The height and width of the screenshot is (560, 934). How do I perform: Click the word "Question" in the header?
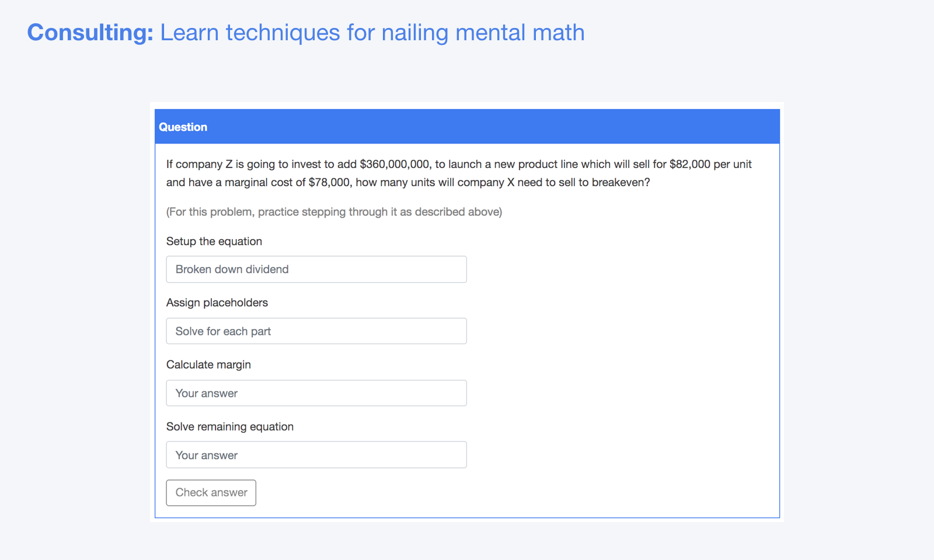[183, 127]
